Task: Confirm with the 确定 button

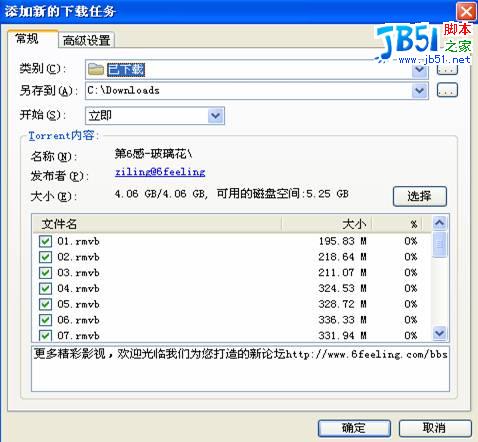Action: pos(354,428)
